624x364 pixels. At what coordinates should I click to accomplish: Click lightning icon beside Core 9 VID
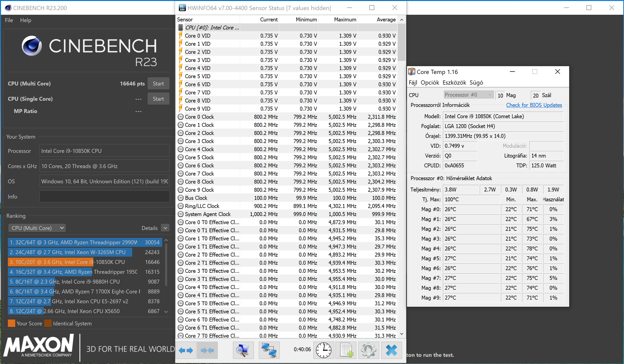181,108
